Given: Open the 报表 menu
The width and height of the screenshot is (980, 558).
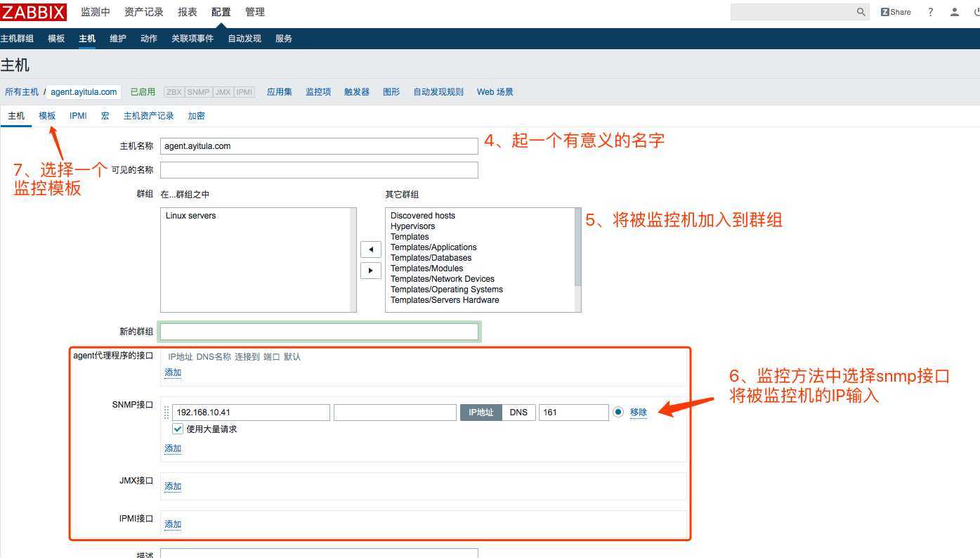Looking at the screenshot, I should click(188, 12).
